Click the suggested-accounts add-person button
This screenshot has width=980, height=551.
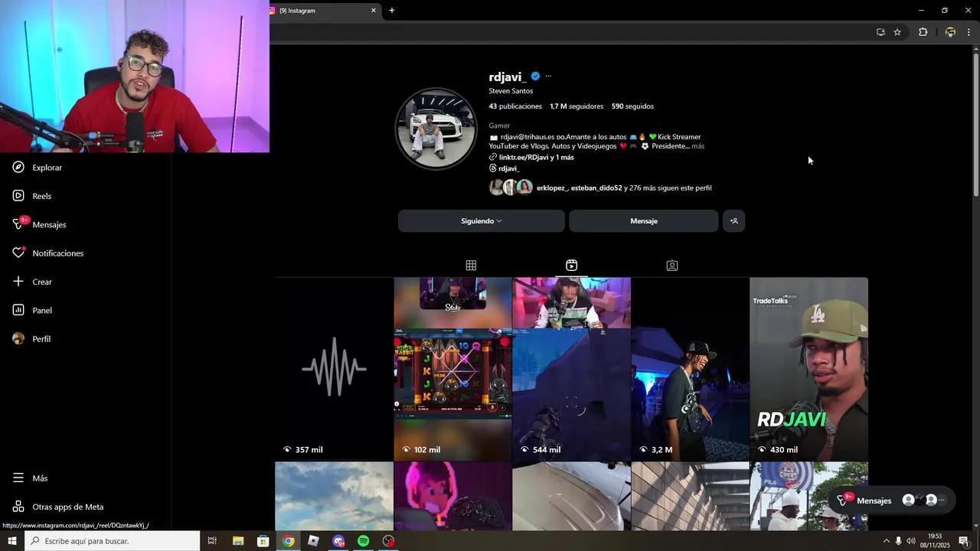pyautogui.click(x=733, y=221)
